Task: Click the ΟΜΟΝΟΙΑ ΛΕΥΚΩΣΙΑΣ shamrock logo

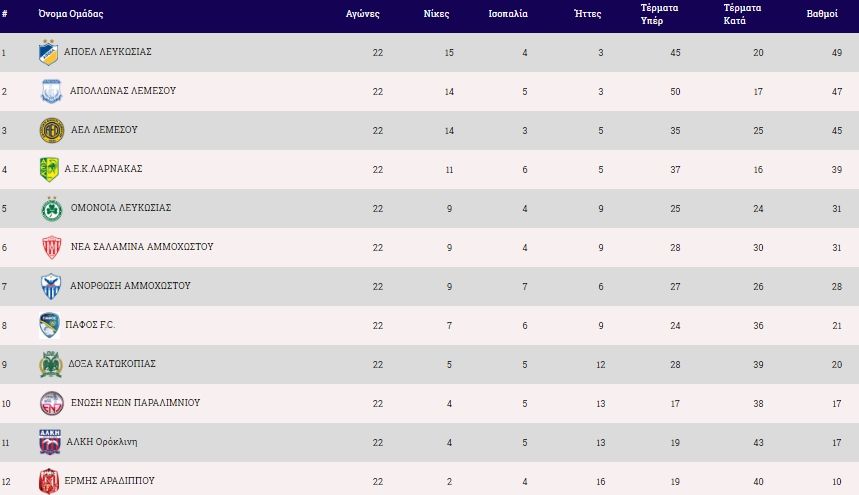Action: (52, 209)
